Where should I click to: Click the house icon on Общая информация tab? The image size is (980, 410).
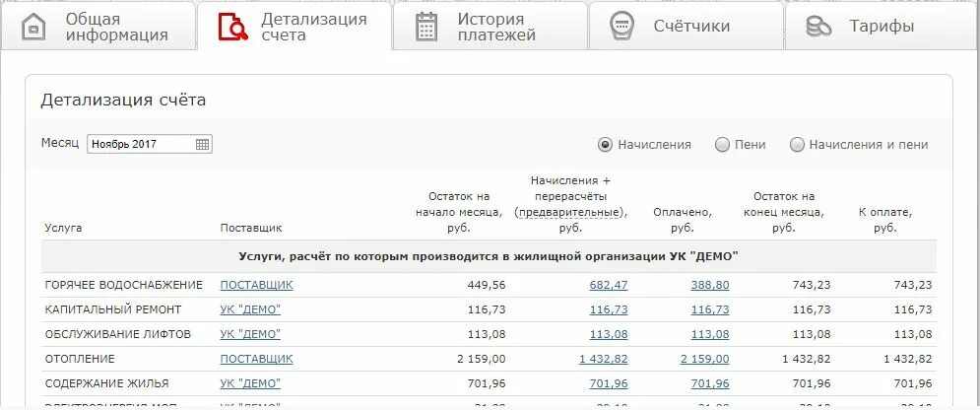tap(33, 28)
